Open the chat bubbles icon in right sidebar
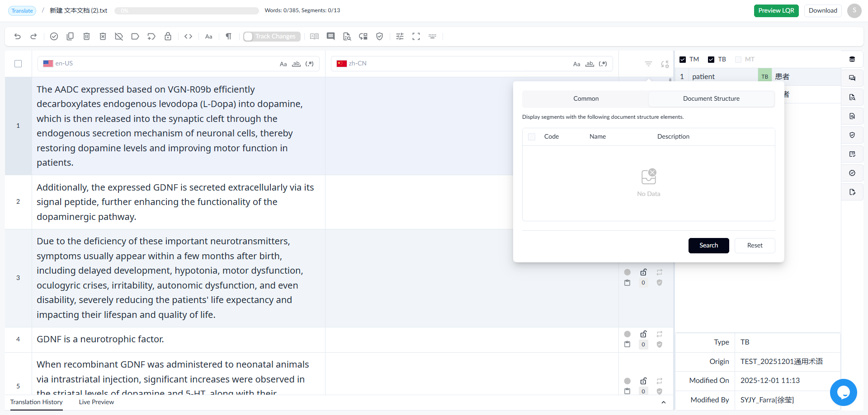Screen dimensions: 868x415 (x=852, y=78)
